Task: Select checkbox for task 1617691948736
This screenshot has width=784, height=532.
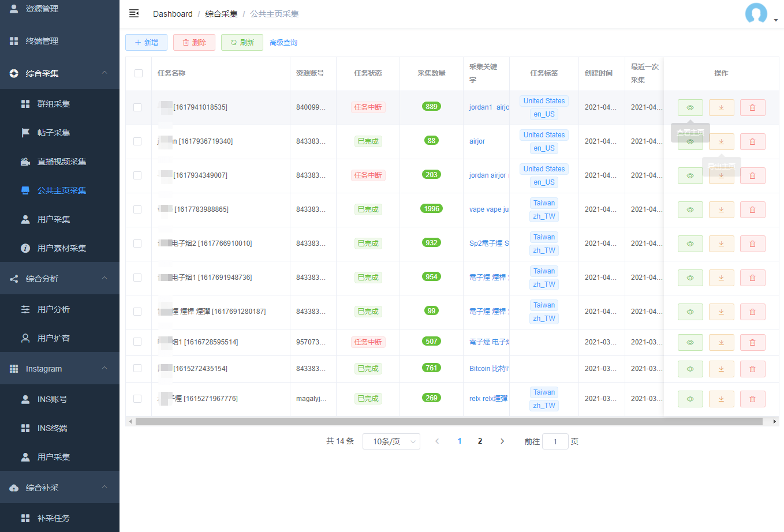Action: point(137,278)
